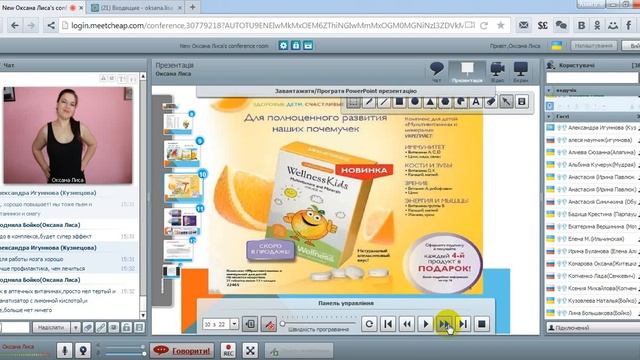The height and width of the screenshot is (360, 640).
Task: Select the pie sector shape tool
Action: 460,102
